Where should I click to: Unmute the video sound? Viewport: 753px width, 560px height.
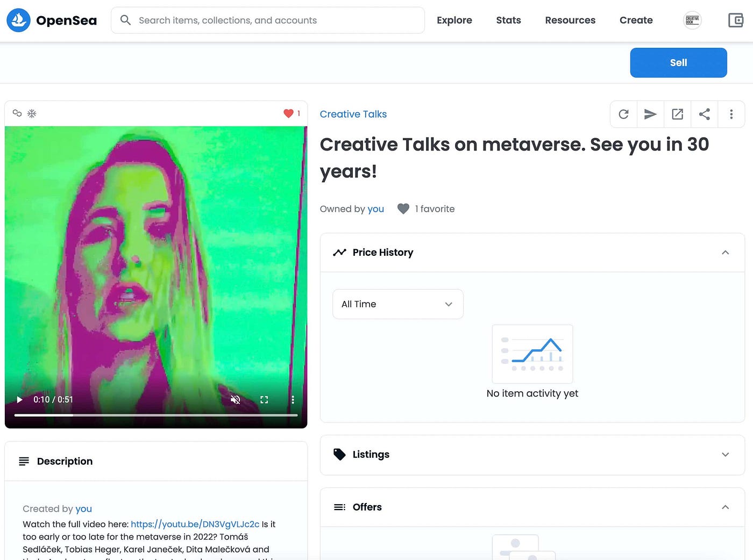pyautogui.click(x=235, y=400)
